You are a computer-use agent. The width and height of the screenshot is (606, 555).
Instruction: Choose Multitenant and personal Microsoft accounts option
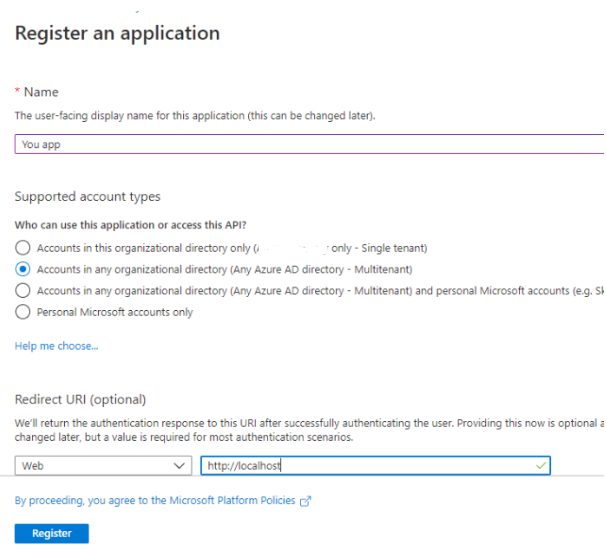pos(23,290)
